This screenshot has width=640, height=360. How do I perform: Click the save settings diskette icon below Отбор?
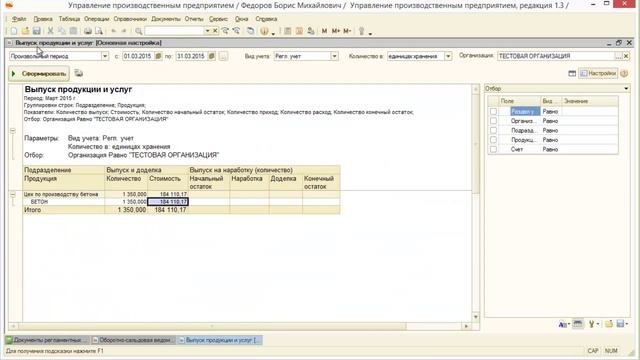[622, 324]
